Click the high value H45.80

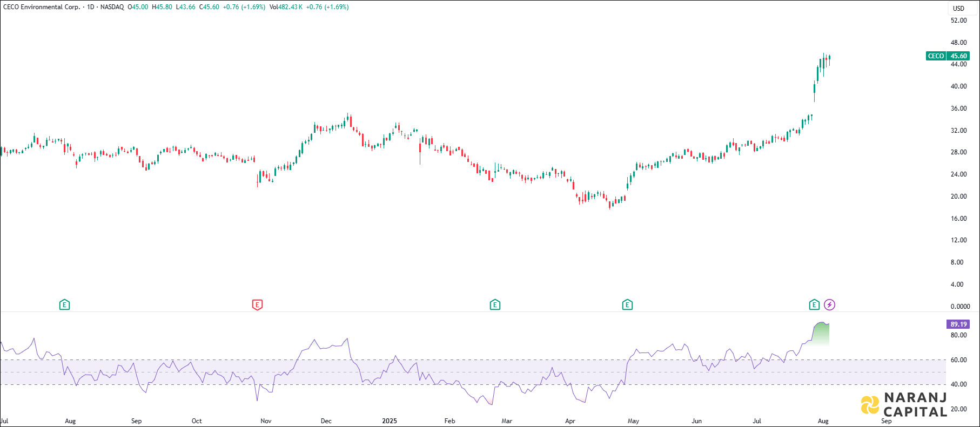tap(162, 7)
